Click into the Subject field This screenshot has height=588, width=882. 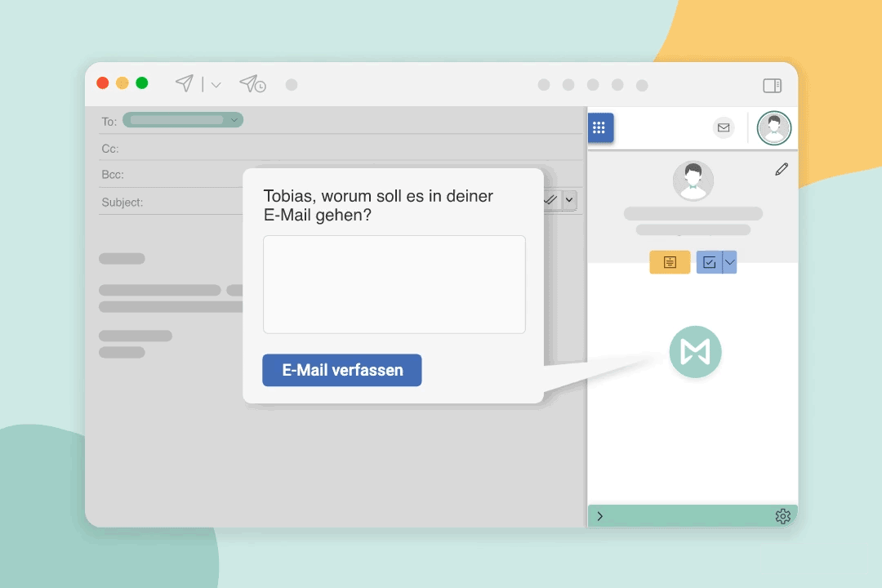tap(172, 202)
